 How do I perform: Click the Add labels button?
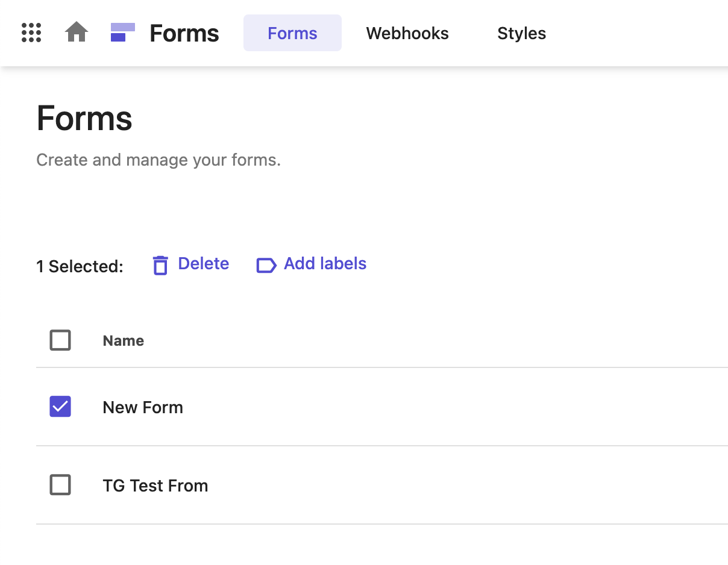pos(325,264)
